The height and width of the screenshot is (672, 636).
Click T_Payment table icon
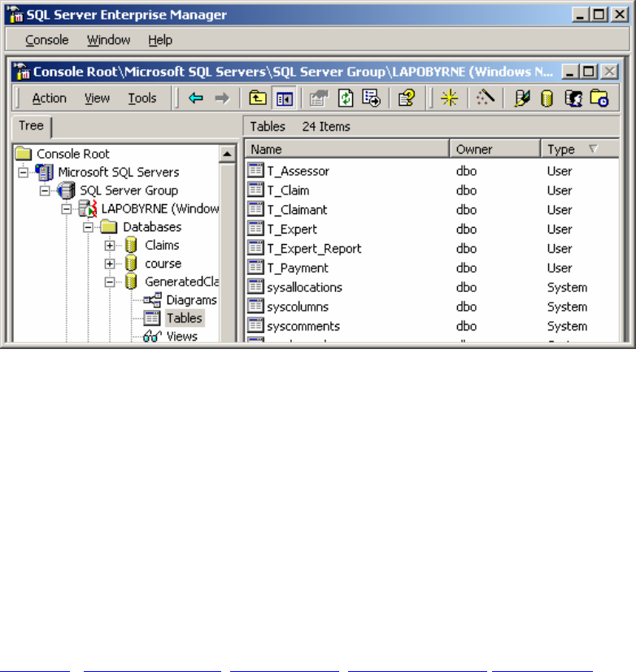pyautogui.click(x=255, y=268)
